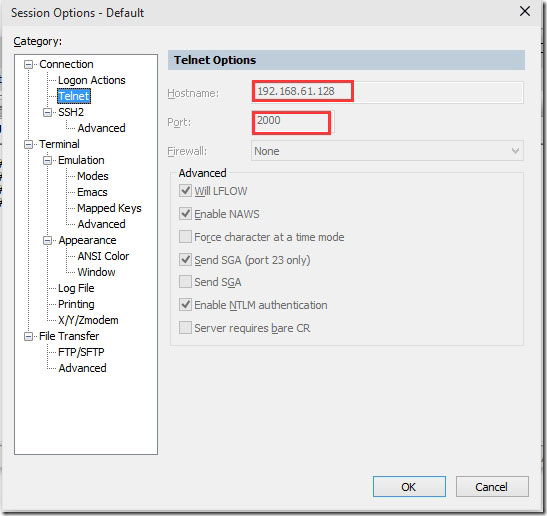Collapse the SSH2 tree node
Viewport: 547px width, 516px height.
tap(47, 112)
